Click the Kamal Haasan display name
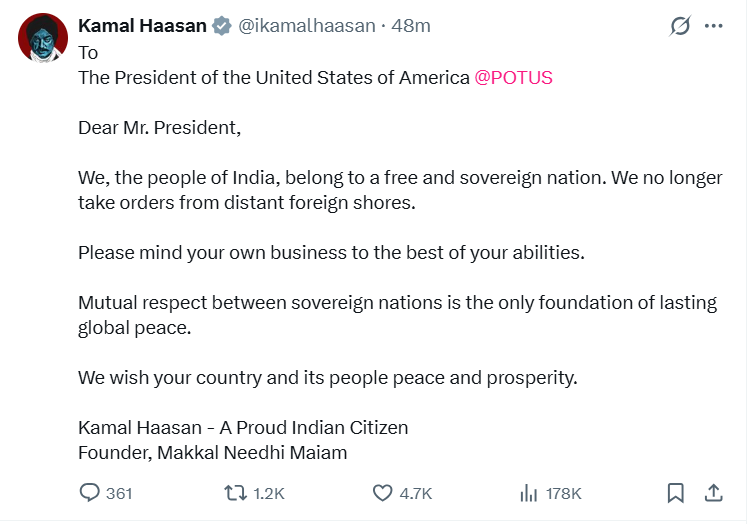 pyautogui.click(x=143, y=26)
